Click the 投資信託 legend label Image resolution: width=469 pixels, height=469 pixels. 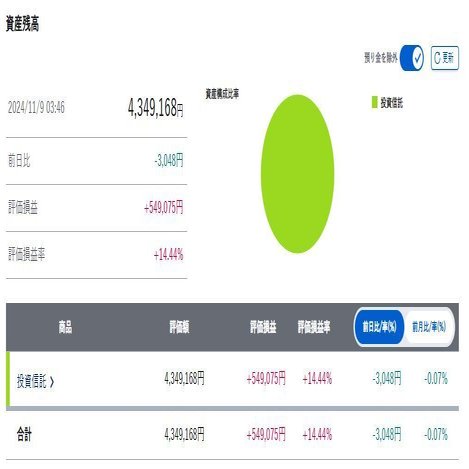tap(392, 103)
